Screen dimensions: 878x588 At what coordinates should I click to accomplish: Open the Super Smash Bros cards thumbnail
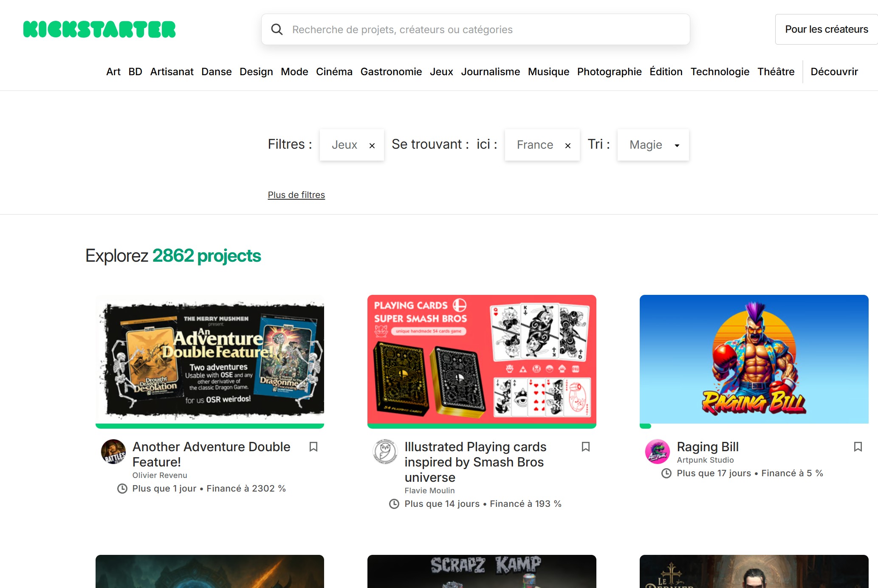click(482, 359)
